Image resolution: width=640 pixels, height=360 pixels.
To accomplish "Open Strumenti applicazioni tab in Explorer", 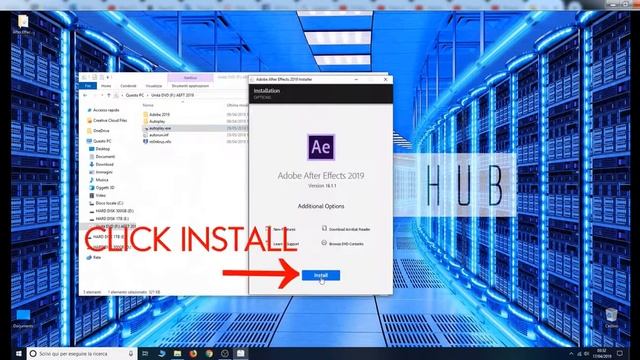I will pos(190,86).
